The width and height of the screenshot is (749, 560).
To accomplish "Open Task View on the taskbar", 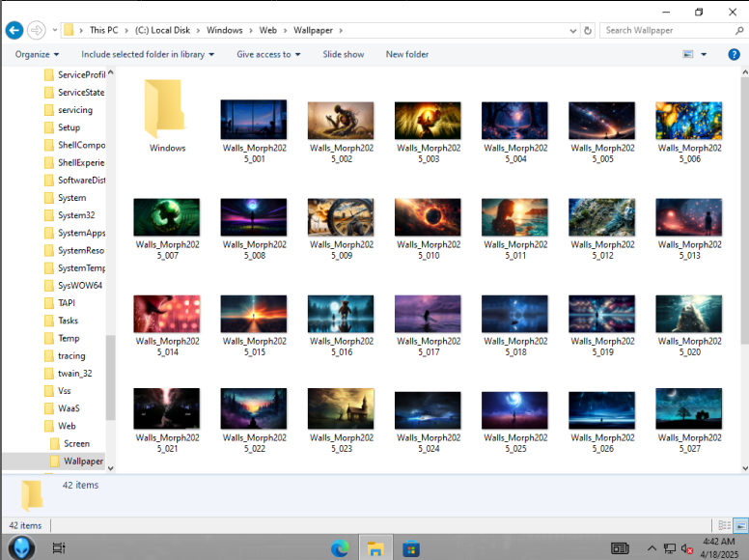I will pyautogui.click(x=58, y=548).
